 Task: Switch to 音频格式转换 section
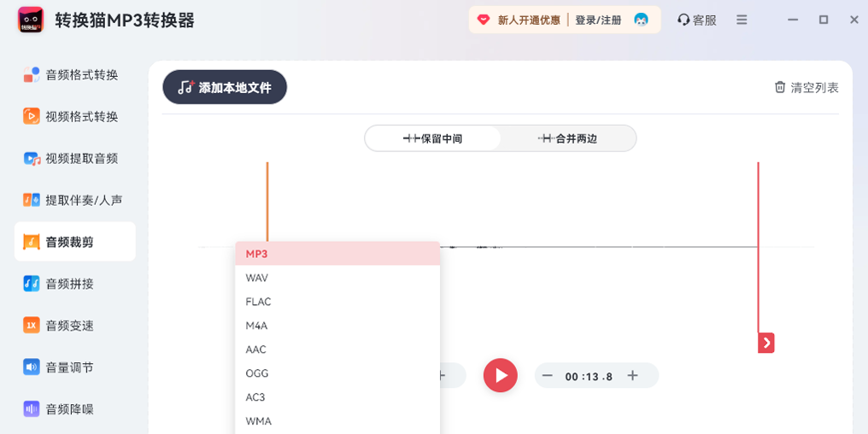(74, 74)
